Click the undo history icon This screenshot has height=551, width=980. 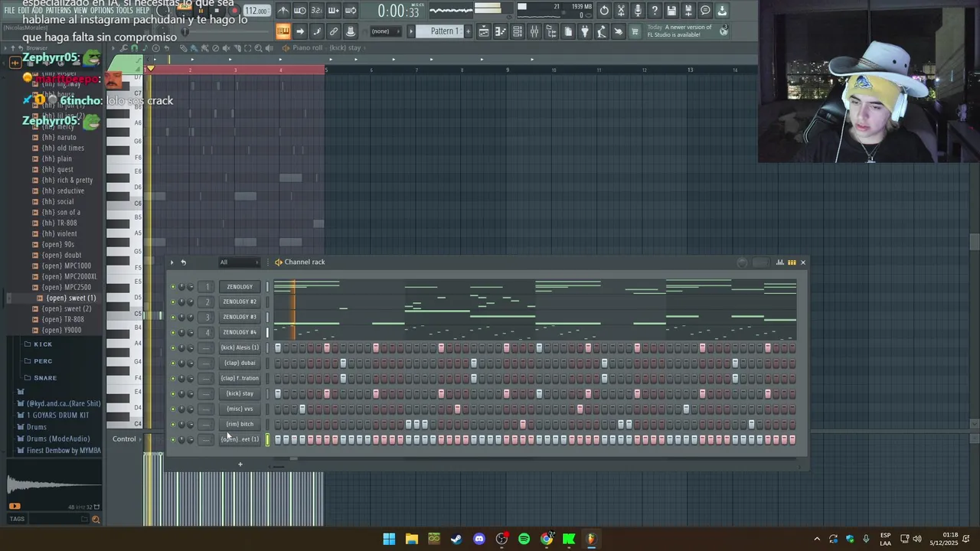(x=604, y=11)
